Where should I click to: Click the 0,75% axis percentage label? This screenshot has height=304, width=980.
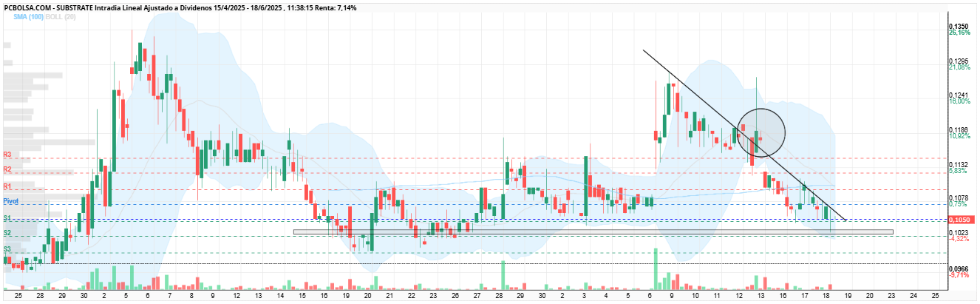pyautogui.click(x=957, y=205)
